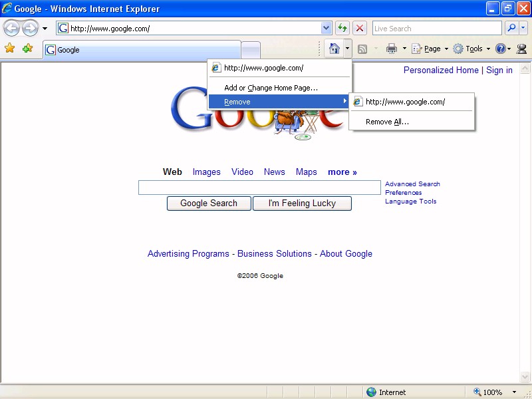The image size is (532, 399).
Task: Click the Print printer icon
Action: click(x=392, y=49)
